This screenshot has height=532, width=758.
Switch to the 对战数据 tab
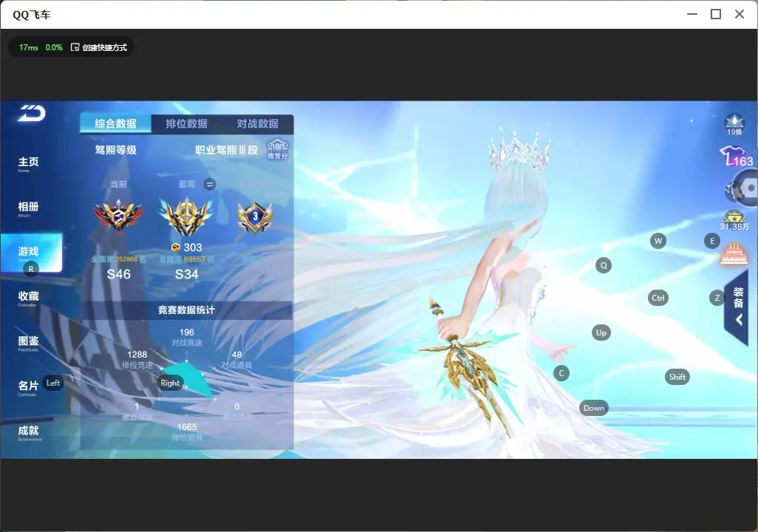(258, 124)
